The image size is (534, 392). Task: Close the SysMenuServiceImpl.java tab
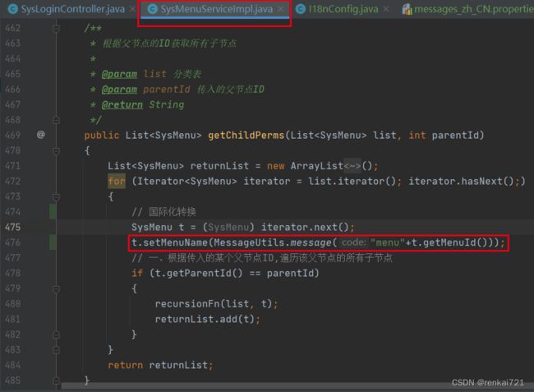point(280,9)
